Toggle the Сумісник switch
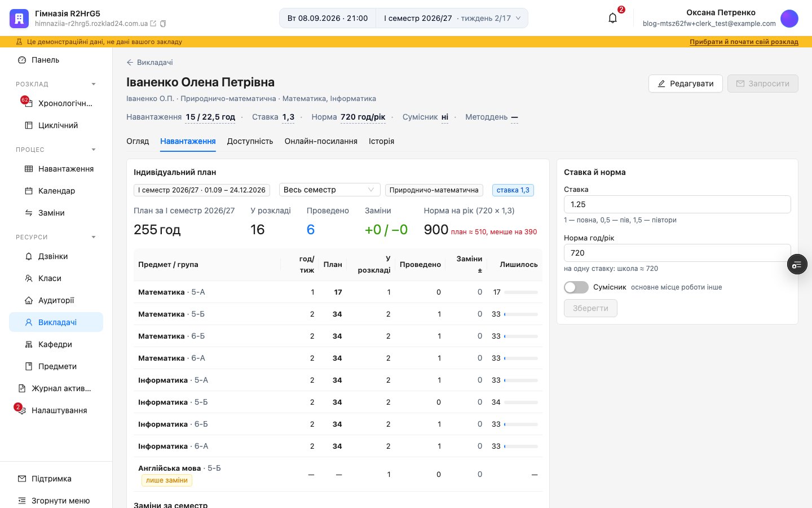Screen dimensions: 812x508 click(576, 287)
